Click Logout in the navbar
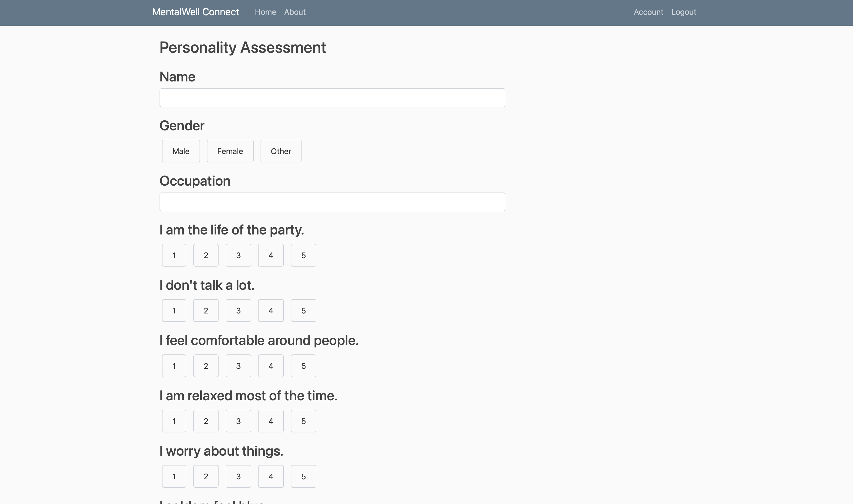The width and height of the screenshot is (853, 504). tap(684, 12)
